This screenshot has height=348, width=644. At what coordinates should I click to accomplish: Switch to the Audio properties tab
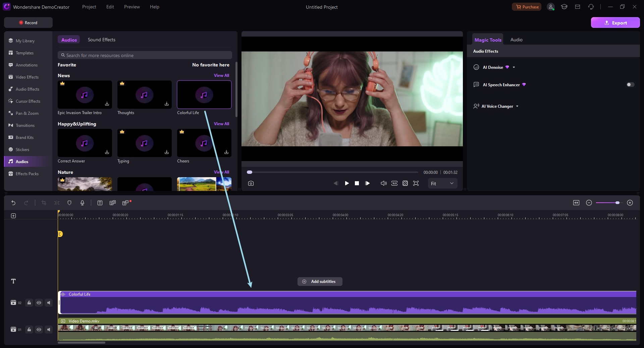[516, 40]
